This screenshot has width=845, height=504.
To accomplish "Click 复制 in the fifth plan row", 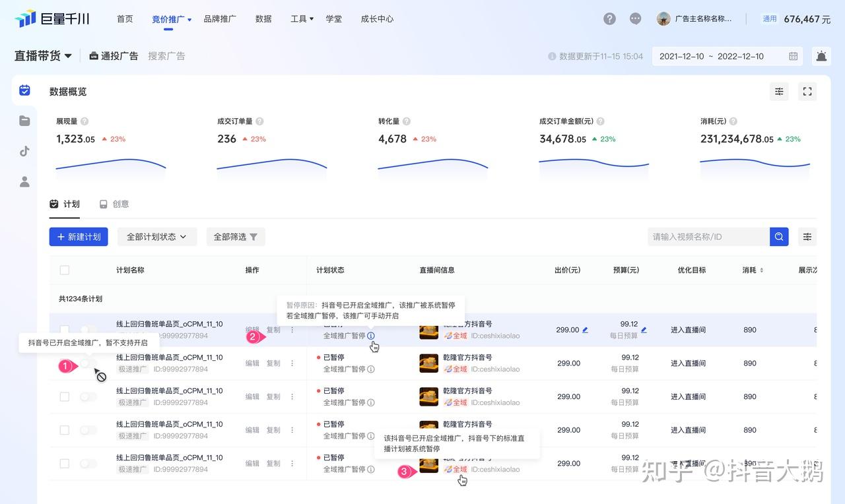I will coord(273,464).
